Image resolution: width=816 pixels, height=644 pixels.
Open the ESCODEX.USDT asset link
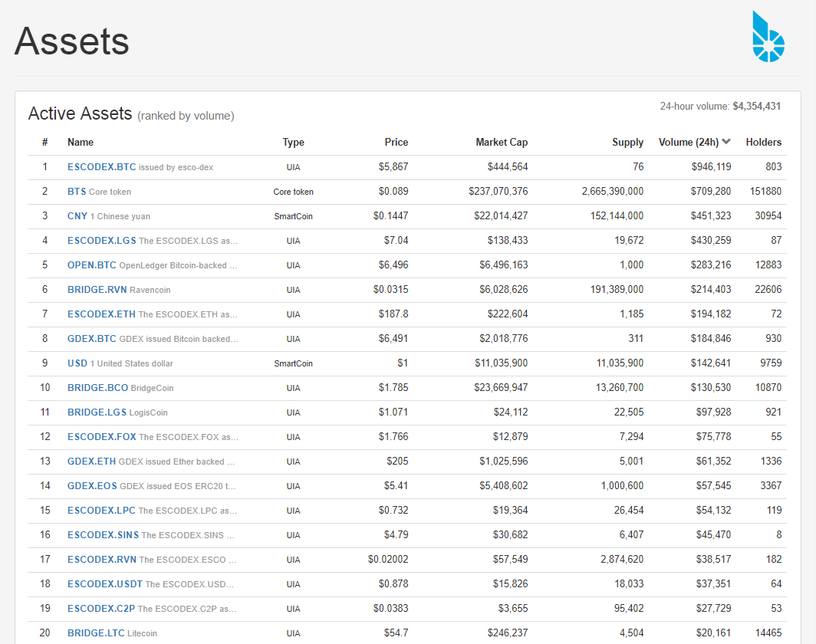click(104, 584)
